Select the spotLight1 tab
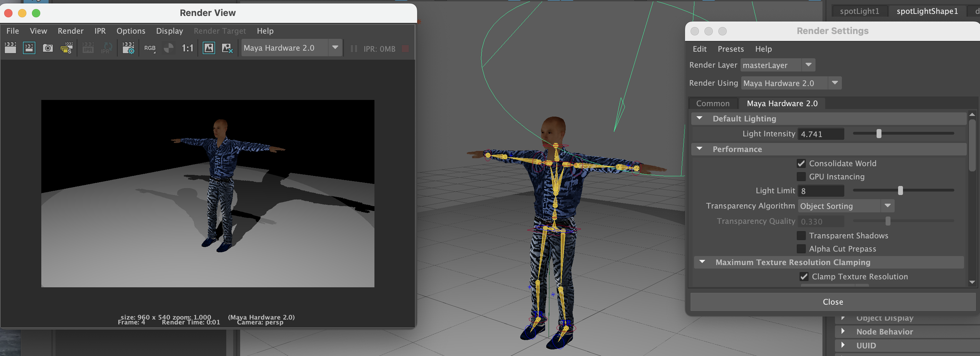The width and height of the screenshot is (980, 356). point(859,11)
